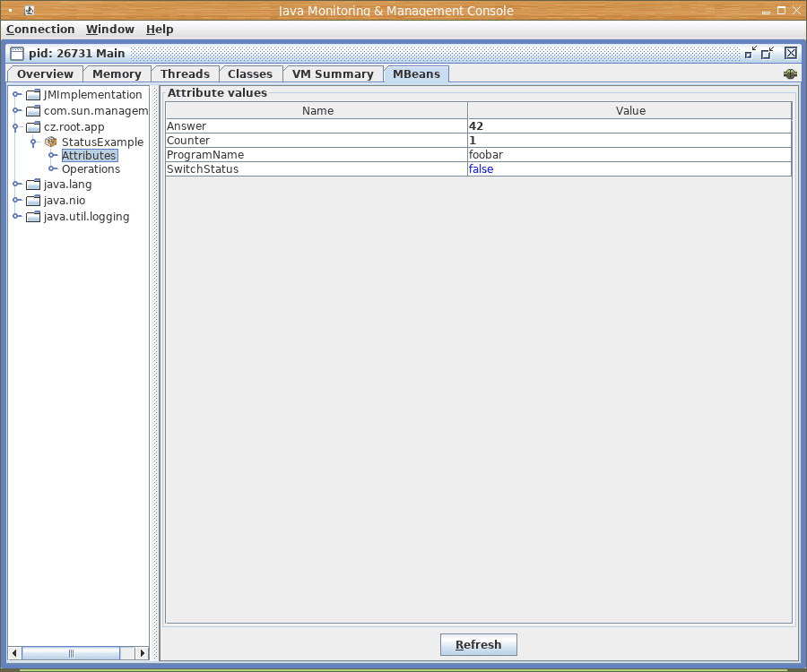Image resolution: width=807 pixels, height=672 pixels.
Task: Expand the Operations tree node handle
Action: 53,168
